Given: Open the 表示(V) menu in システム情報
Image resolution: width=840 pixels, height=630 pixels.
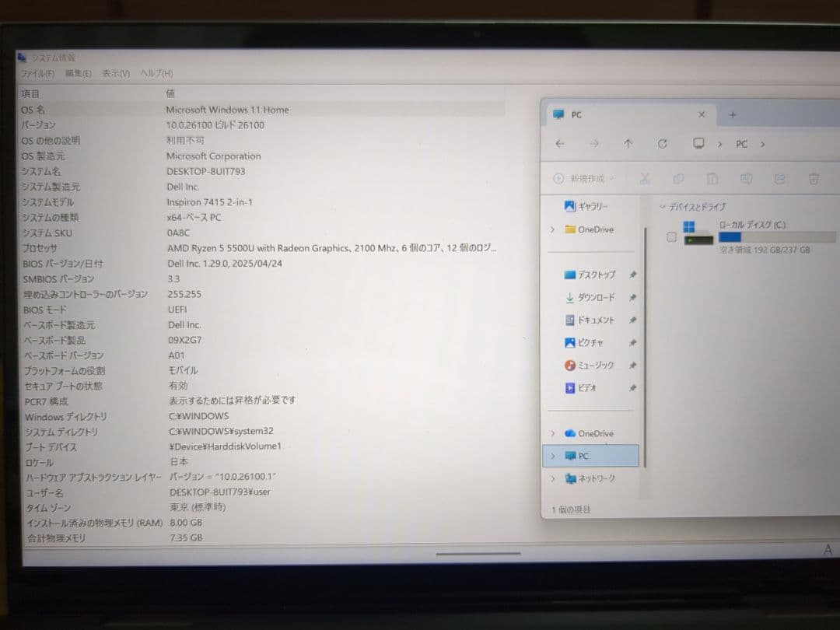Looking at the screenshot, I should [115, 73].
